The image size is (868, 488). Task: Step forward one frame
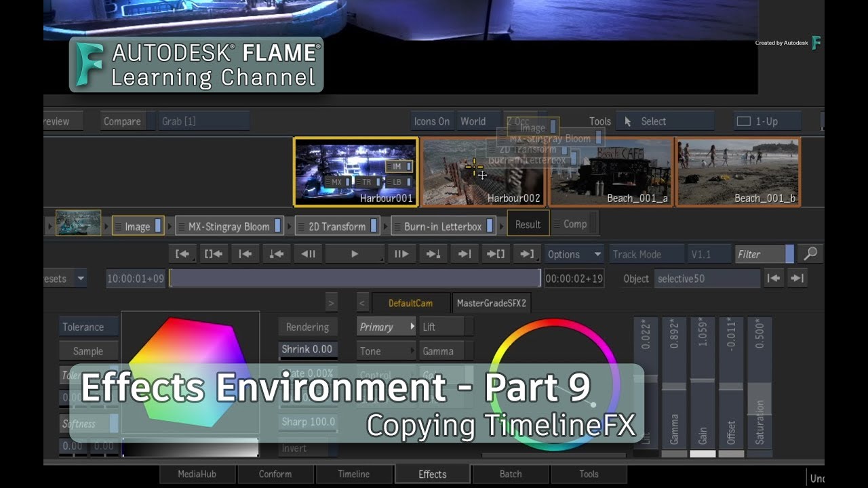pos(401,254)
